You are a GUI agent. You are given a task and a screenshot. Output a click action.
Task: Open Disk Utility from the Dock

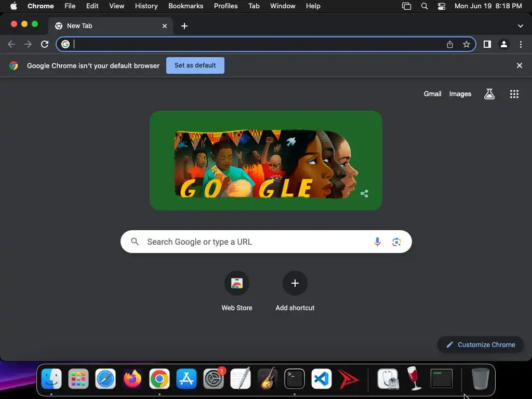pos(388,379)
